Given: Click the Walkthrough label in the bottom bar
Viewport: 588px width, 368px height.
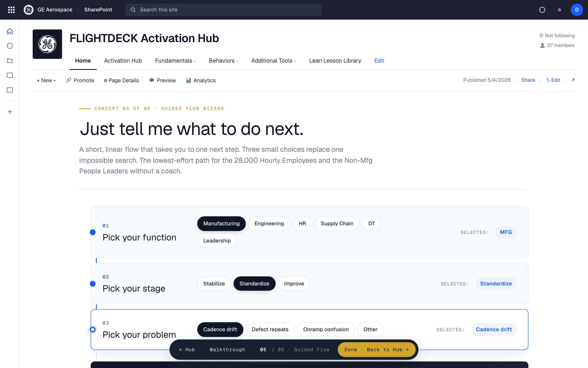Looking at the screenshot, I should (227, 350).
